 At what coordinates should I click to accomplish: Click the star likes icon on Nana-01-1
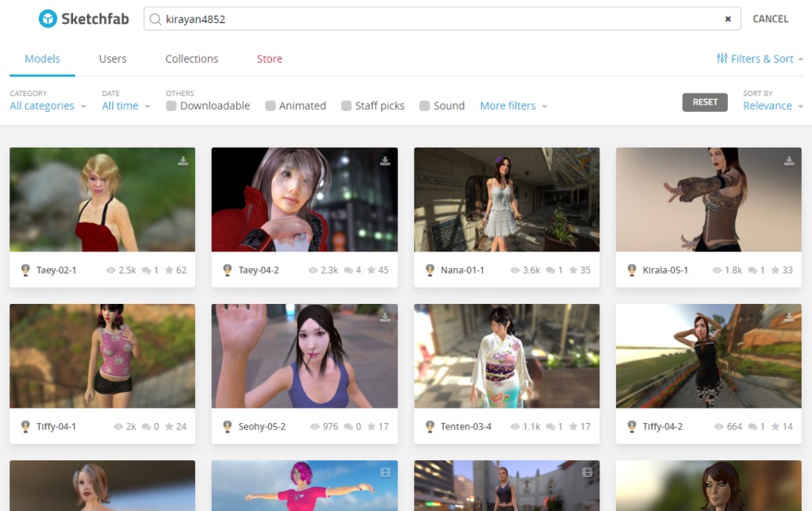click(573, 270)
